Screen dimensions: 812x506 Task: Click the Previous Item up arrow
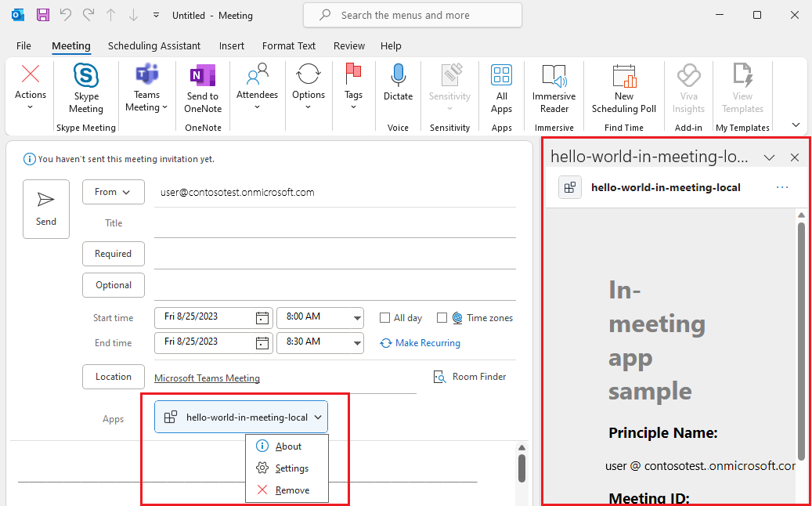111,15
